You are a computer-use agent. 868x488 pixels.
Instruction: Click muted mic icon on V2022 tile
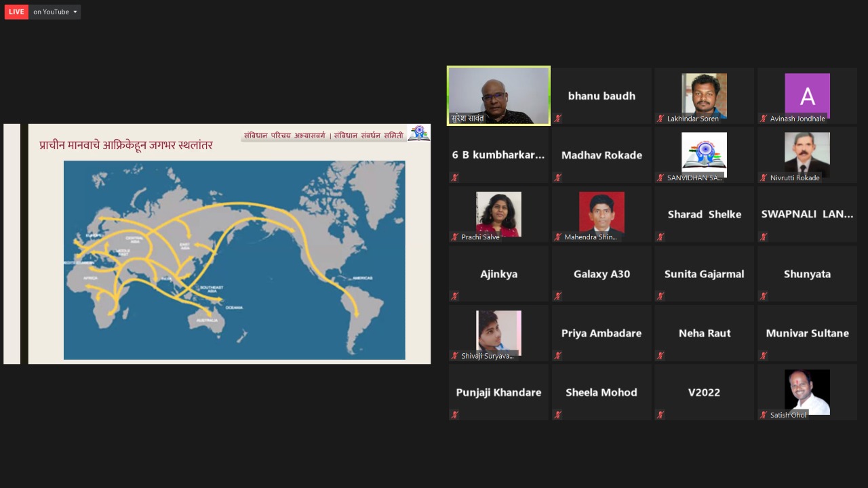click(660, 415)
